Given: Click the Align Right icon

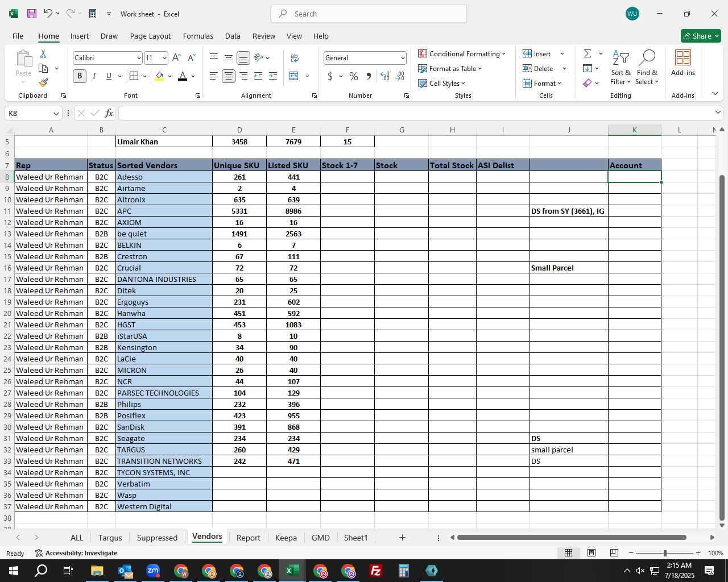Looking at the screenshot, I should pyautogui.click(x=243, y=76).
